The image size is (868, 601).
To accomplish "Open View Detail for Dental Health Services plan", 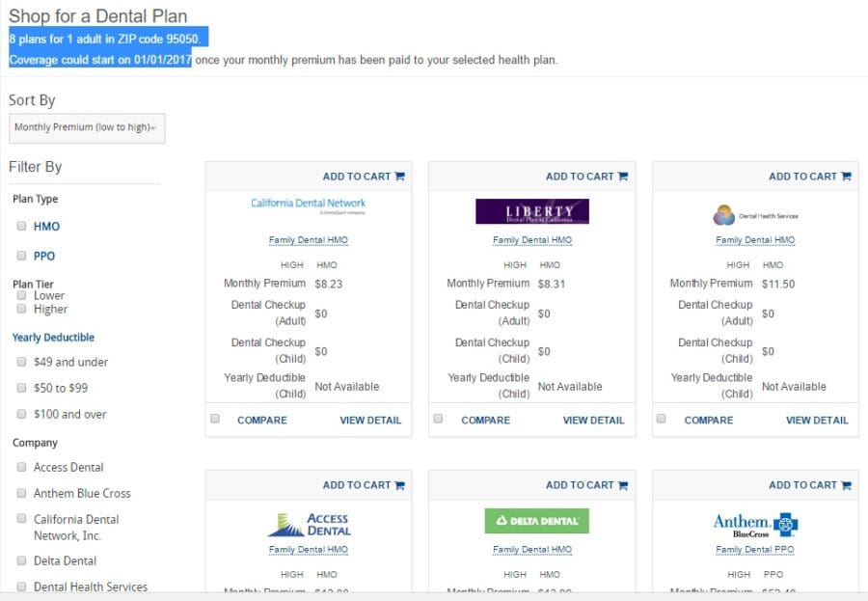I will point(817,420).
